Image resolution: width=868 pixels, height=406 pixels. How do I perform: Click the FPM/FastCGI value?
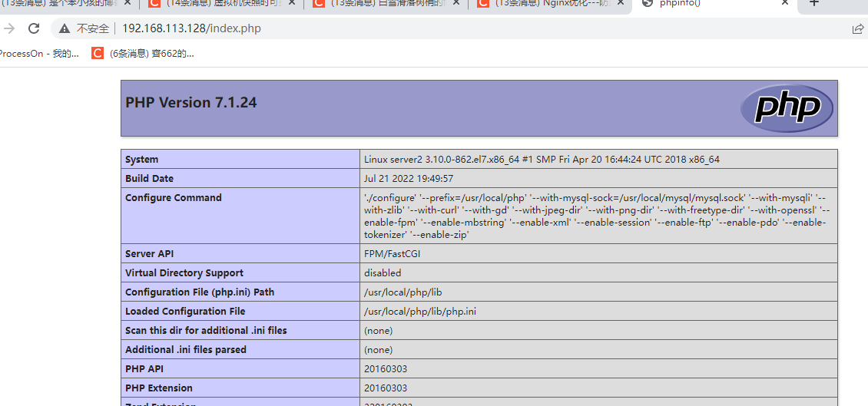point(391,254)
